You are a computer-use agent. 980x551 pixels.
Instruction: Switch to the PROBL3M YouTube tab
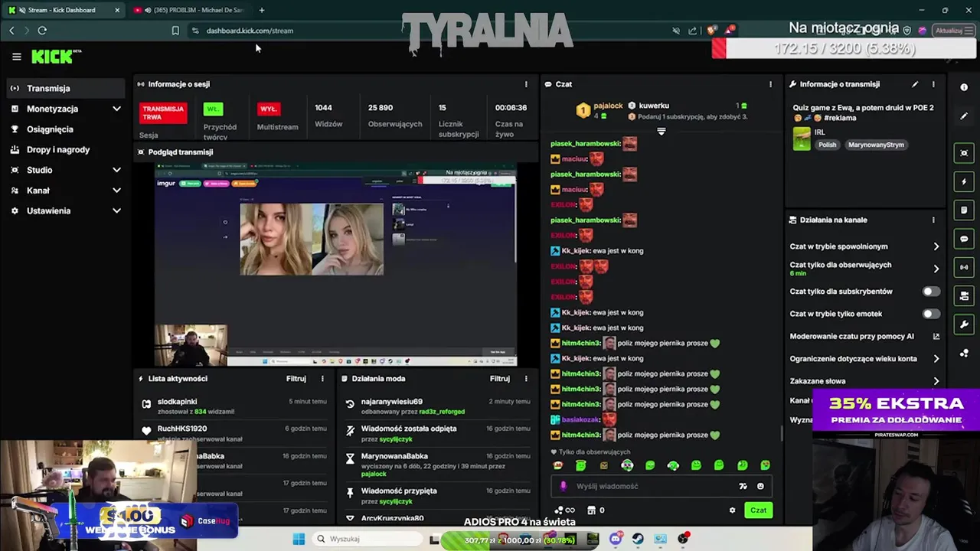tap(189, 10)
